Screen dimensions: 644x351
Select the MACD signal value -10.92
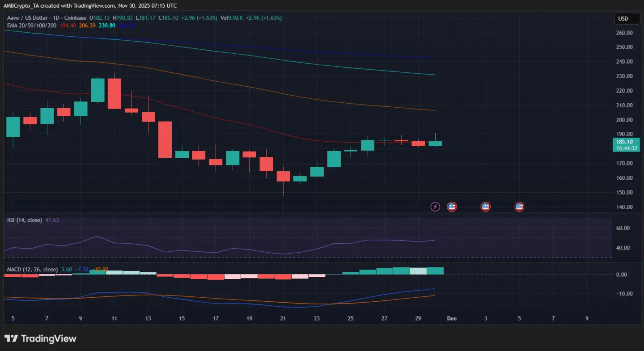(x=100, y=270)
